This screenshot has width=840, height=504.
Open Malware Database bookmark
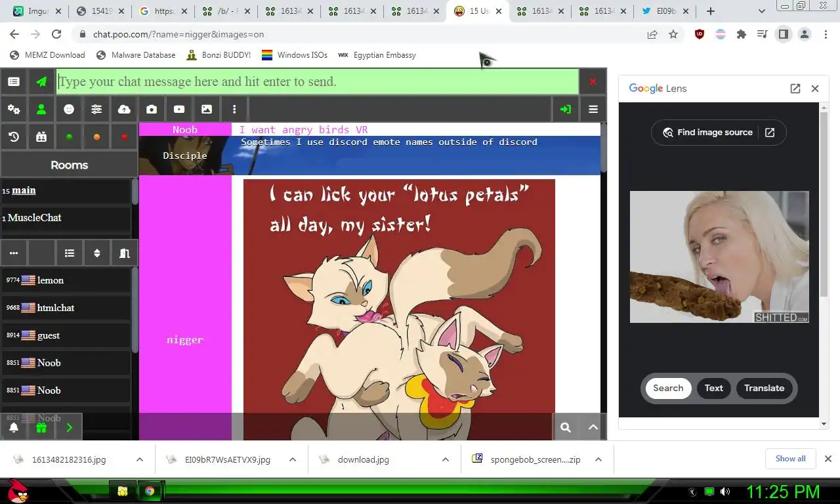136,55
